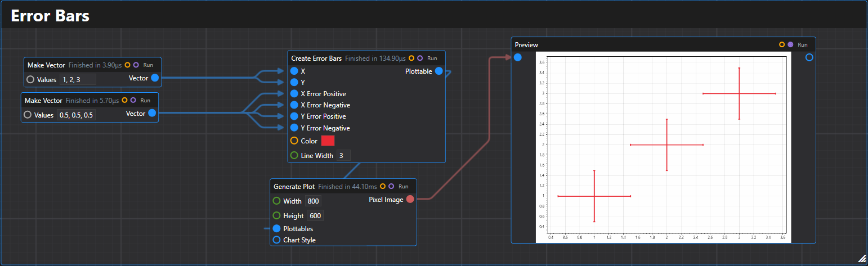Viewport: 868px width, 266px height.
Task: Click the orange ring icon on Generate Plot
Action: [383, 186]
